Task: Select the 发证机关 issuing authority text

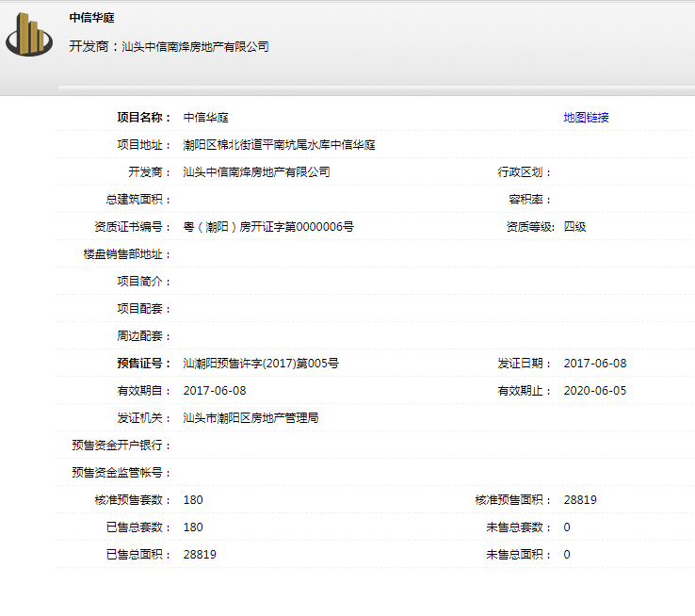Action: click(x=251, y=417)
